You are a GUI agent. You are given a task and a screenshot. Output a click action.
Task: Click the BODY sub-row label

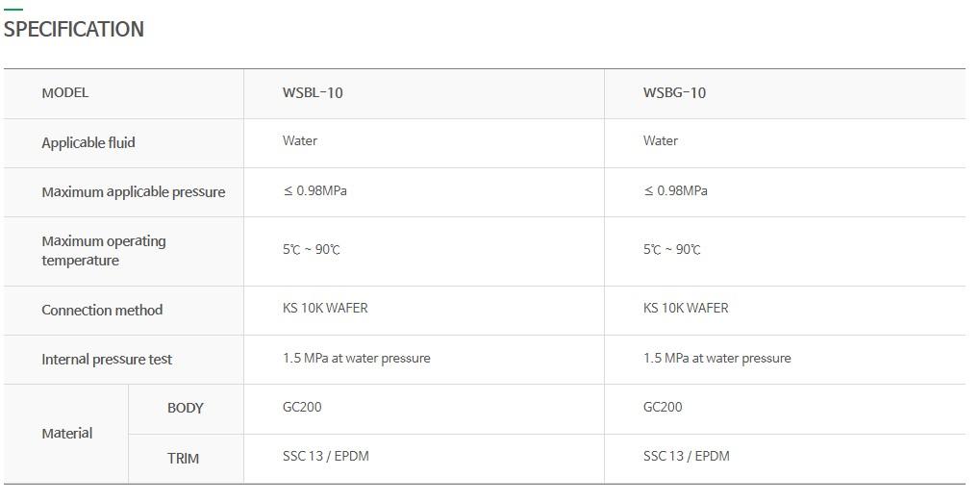(185, 408)
